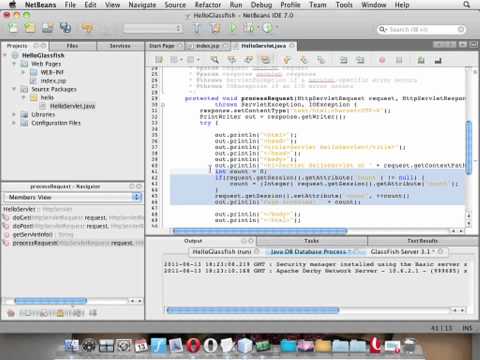The image size is (480, 360).
Task: Click the Open Project toolbar icon
Action: point(47,28)
